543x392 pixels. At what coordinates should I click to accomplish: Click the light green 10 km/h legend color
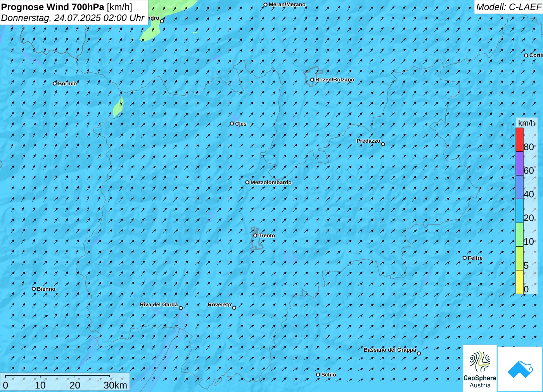(x=519, y=235)
